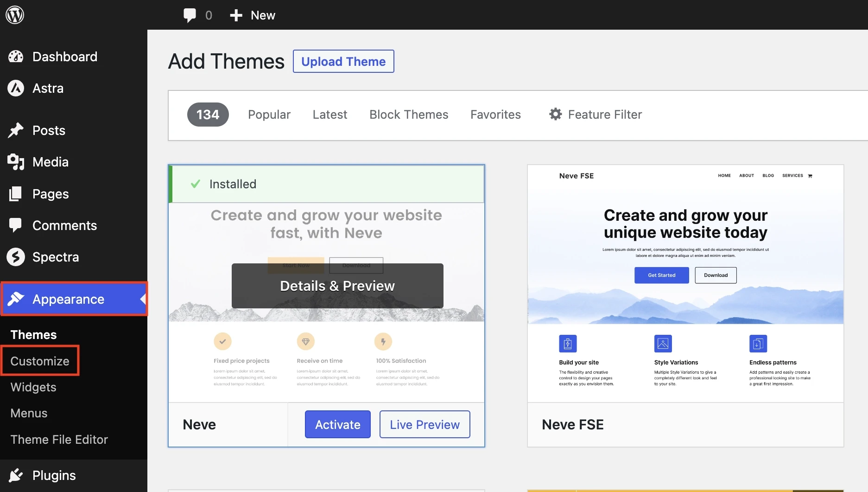Click the Spectra logo icon

(x=16, y=257)
